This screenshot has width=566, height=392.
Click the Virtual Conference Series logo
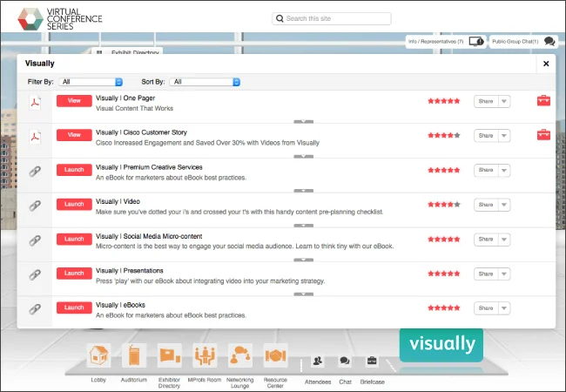click(x=60, y=19)
